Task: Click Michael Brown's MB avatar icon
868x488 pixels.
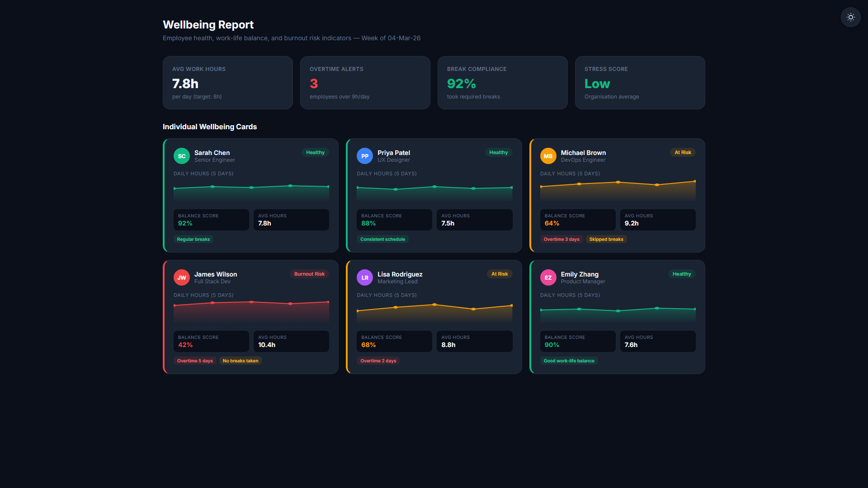Action: pos(548,156)
